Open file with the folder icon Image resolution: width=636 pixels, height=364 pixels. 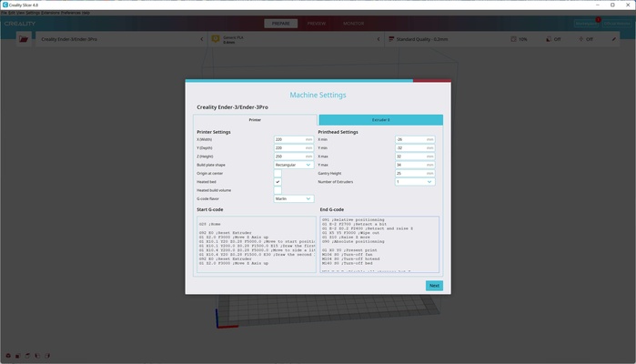[24, 39]
